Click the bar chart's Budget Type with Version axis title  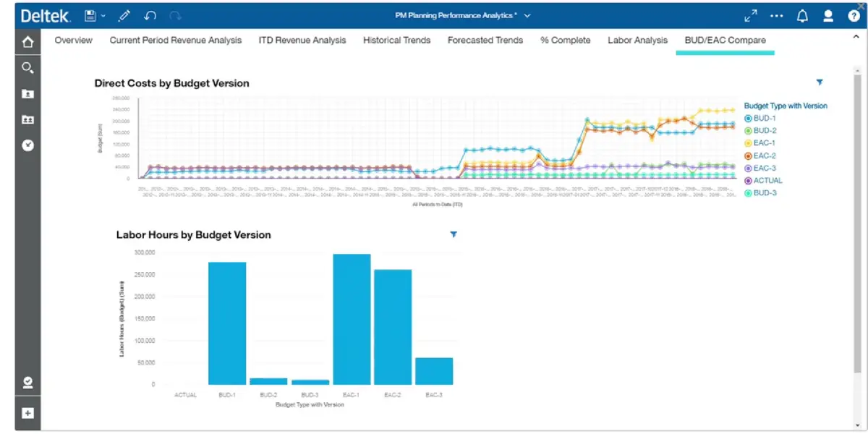310,404
